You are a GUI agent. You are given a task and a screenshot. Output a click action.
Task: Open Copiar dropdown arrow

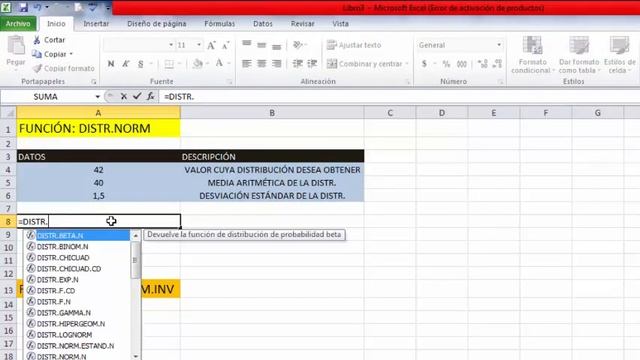click(71, 54)
